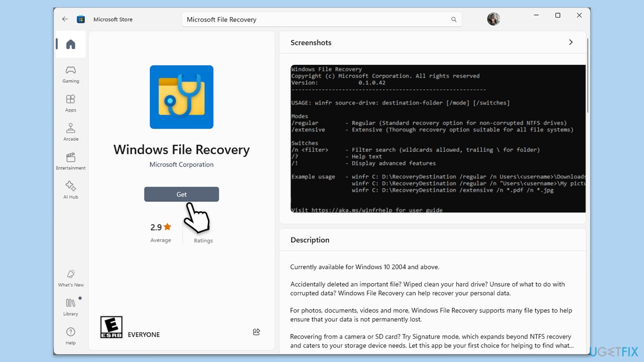The height and width of the screenshot is (362, 644).
Task: Click the Get button
Action: (x=182, y=194)
